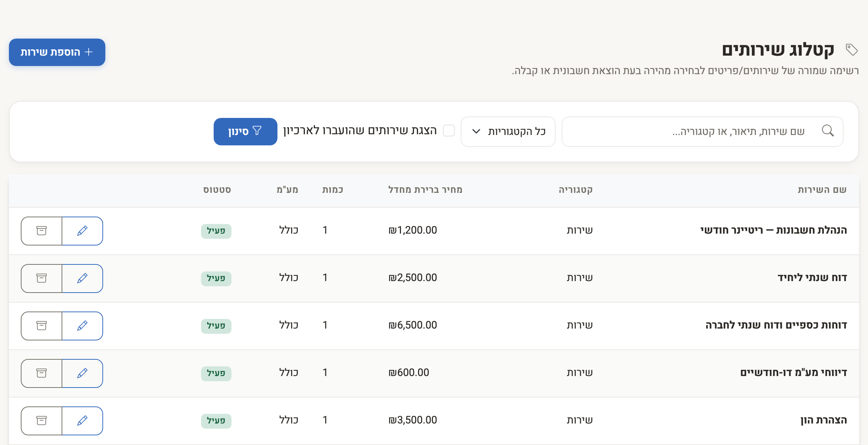Click the tag icon beside the page title
The image size is (868, 445).
click(851, 50)
